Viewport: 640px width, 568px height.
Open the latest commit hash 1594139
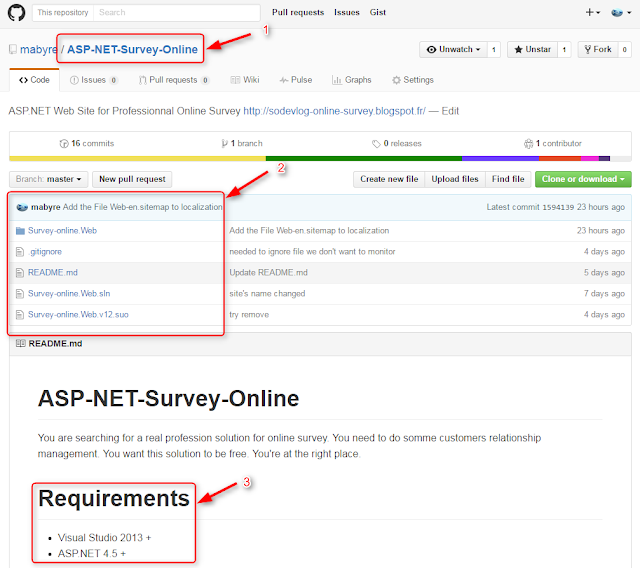click(558, 207)
